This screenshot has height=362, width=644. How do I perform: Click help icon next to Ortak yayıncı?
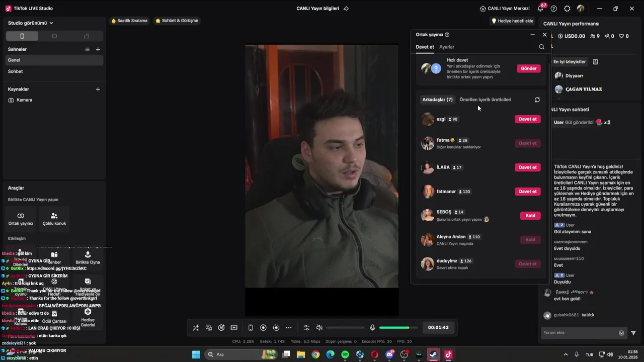coord(447,35)
